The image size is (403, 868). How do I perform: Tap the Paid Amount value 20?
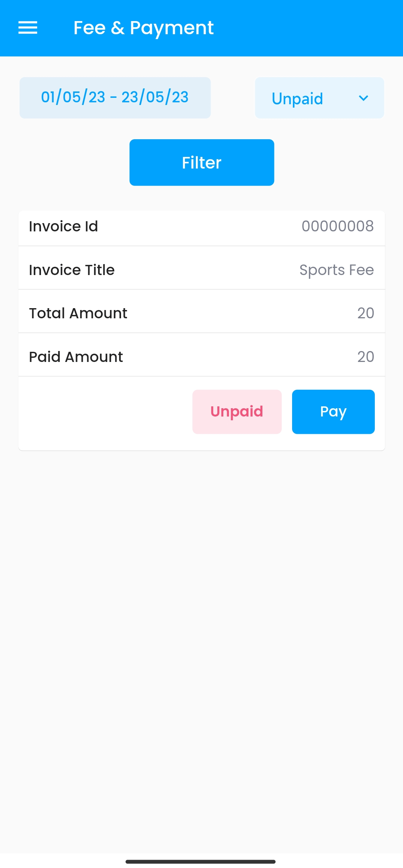pos(365,357)
